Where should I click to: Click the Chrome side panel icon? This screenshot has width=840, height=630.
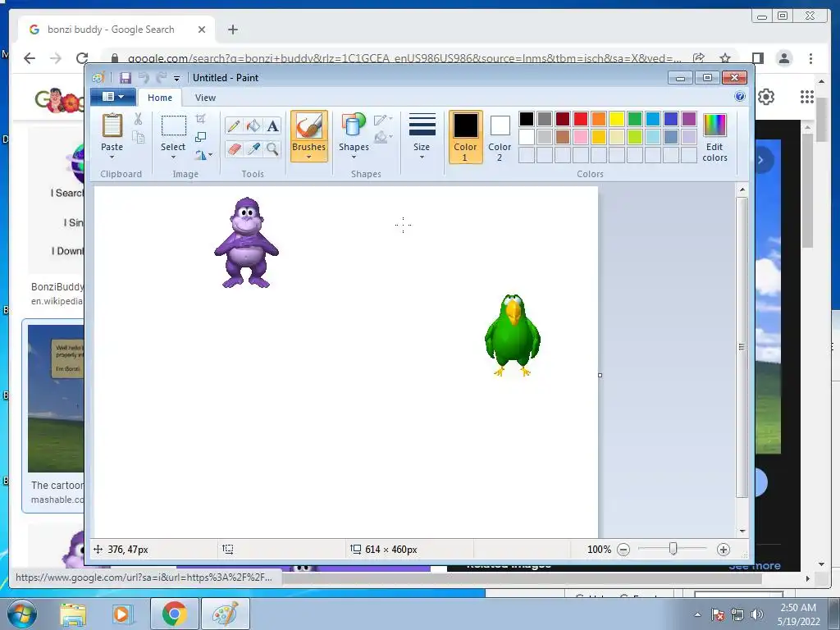click(x=757, y=58)
